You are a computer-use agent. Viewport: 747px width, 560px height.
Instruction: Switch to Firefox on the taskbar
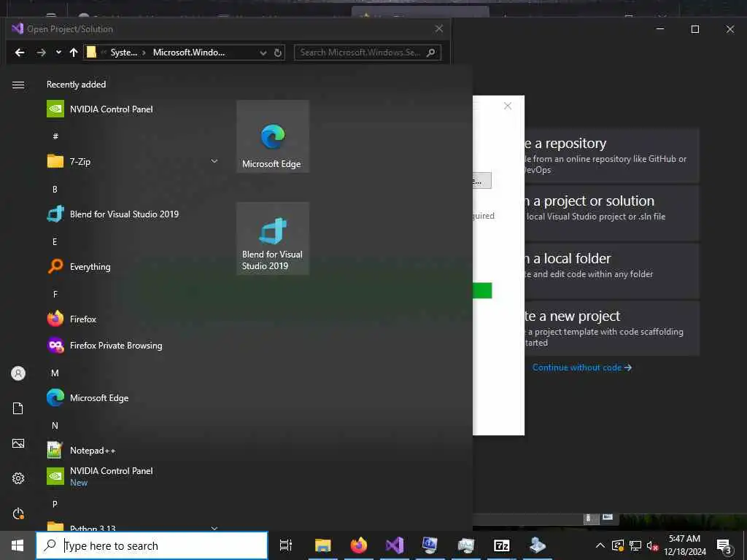click(359, 545)
